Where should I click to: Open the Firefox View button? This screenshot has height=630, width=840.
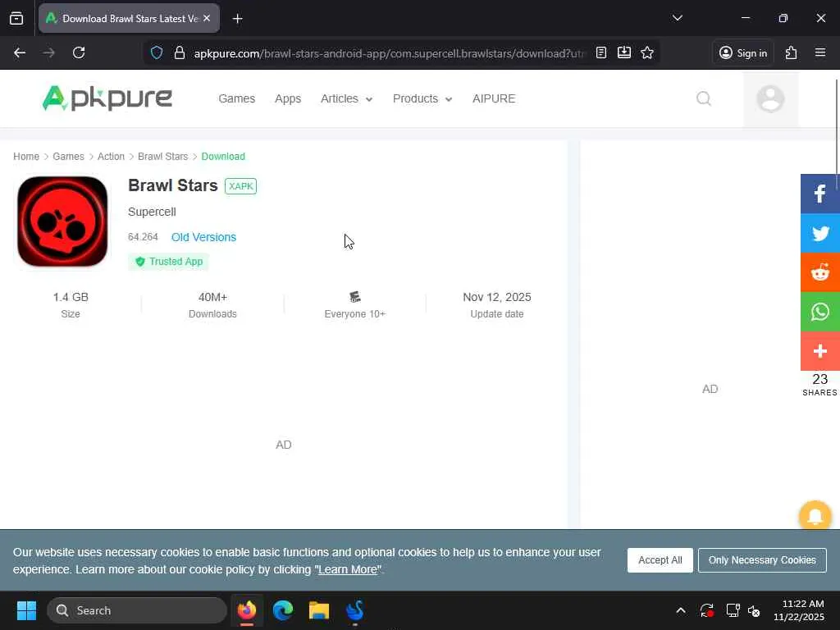[16, 19]
